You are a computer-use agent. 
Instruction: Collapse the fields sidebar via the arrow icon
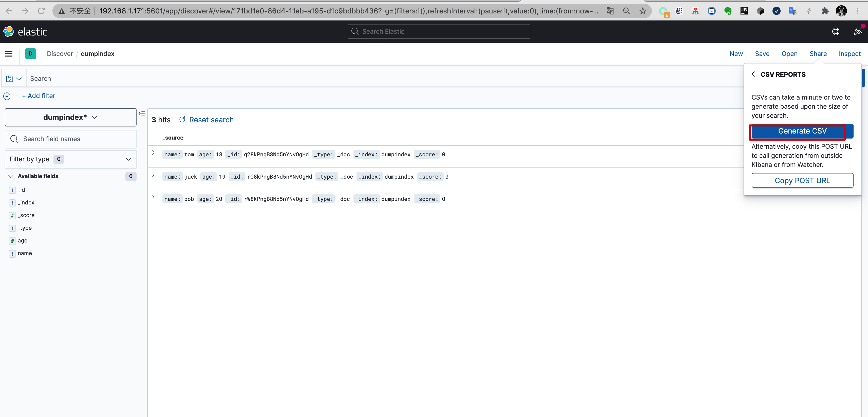(x=142, y=113)
